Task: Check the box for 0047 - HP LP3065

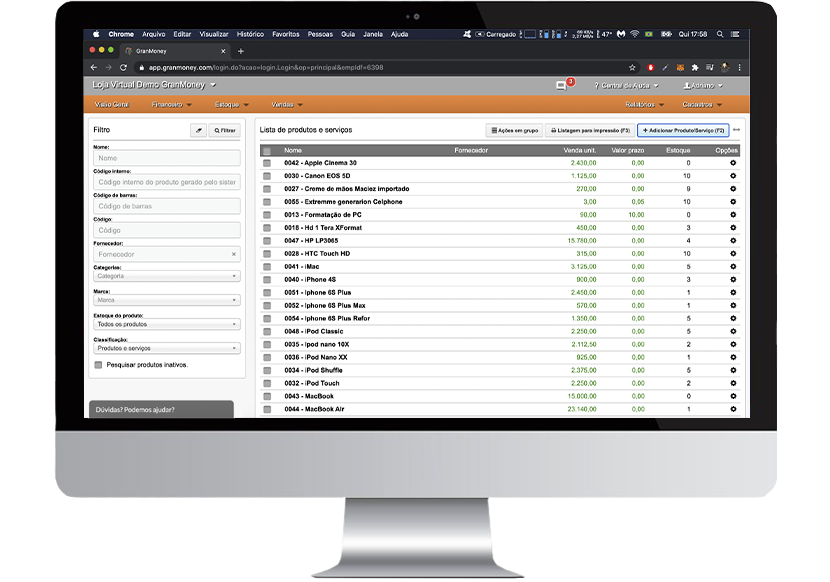Action: coord(267,241)
